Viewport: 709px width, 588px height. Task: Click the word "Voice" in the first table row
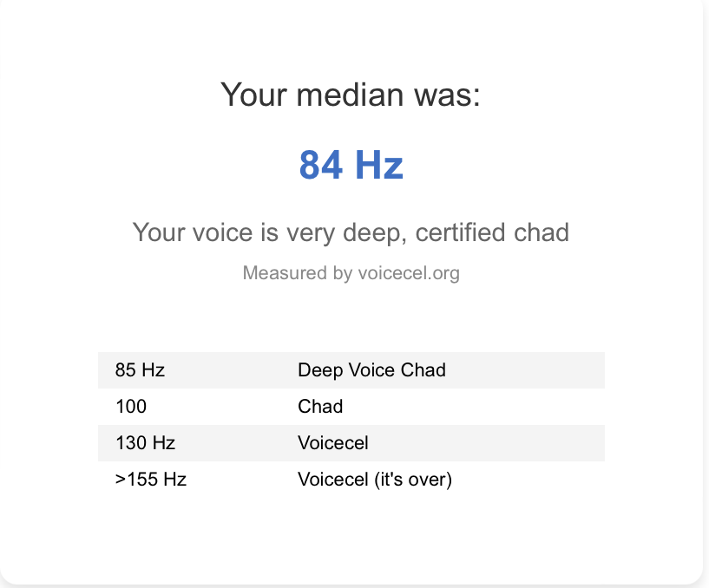point(370,370)
